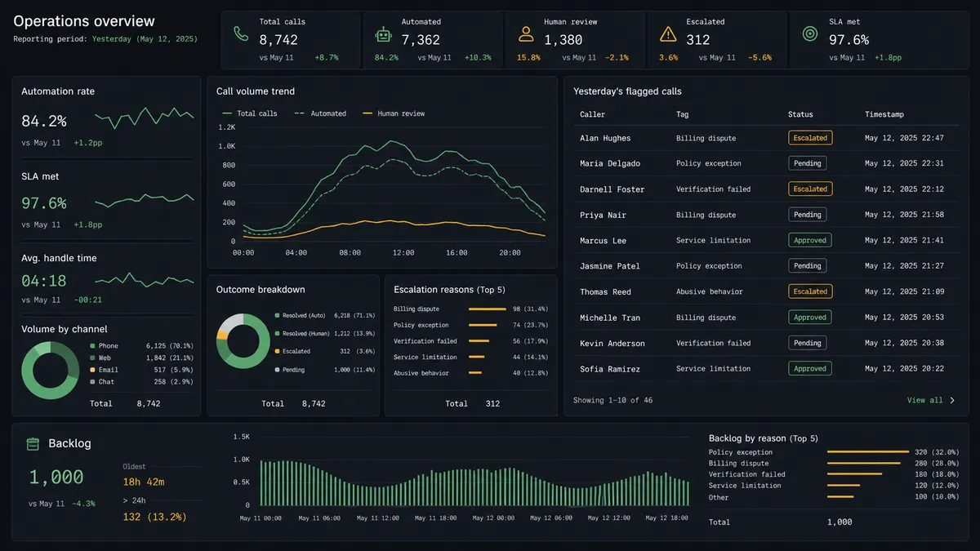The height and width of the screenshot is (551, 980).
Task: Toggle the Automated legend in volume trend
Action: coord(319,113)
